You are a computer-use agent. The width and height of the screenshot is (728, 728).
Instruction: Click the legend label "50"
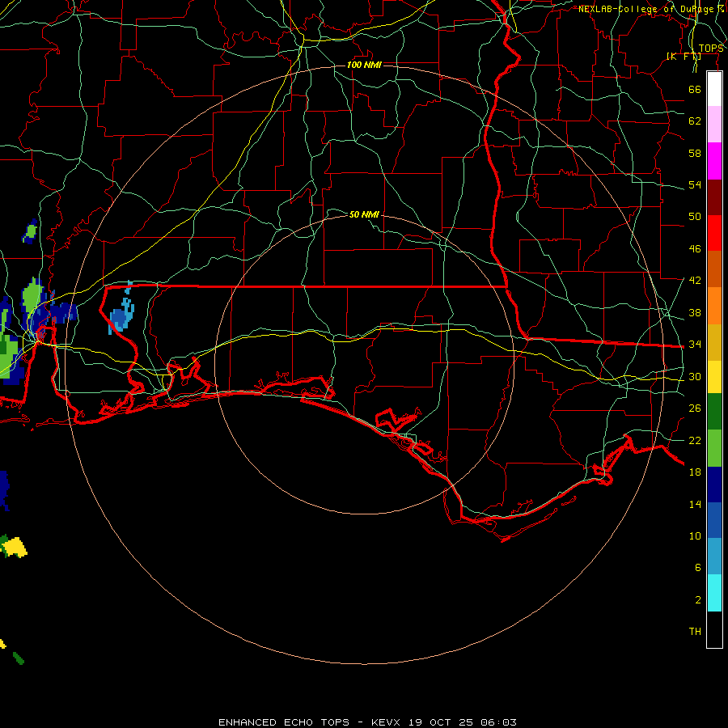[x=695, y=217]
